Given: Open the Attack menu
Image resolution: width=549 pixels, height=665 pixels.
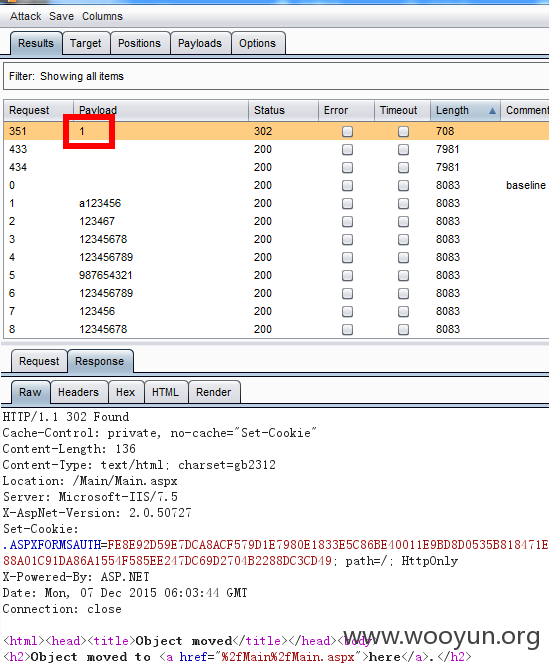Looking at the screenshot, I should click(x=25, y=16).
